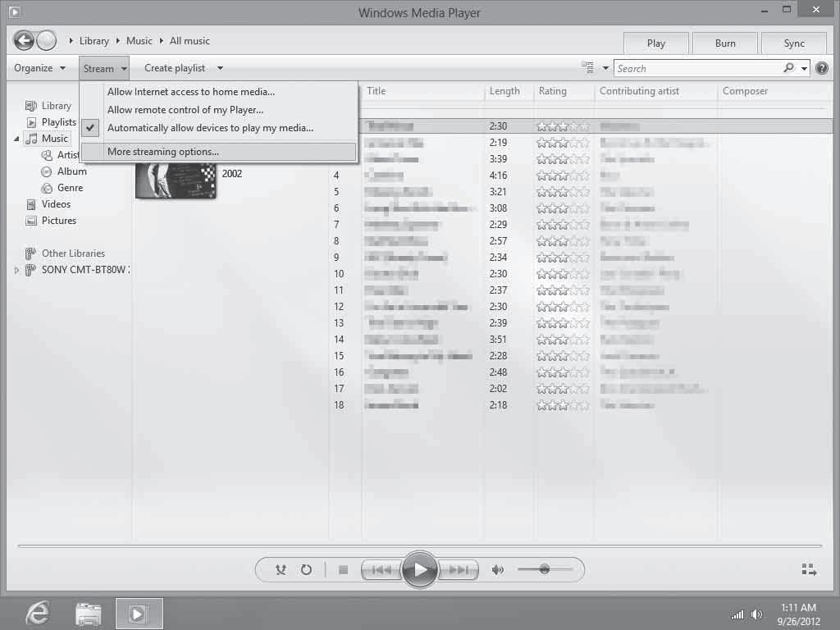Sort by the Length column header

tap(504, 91)
